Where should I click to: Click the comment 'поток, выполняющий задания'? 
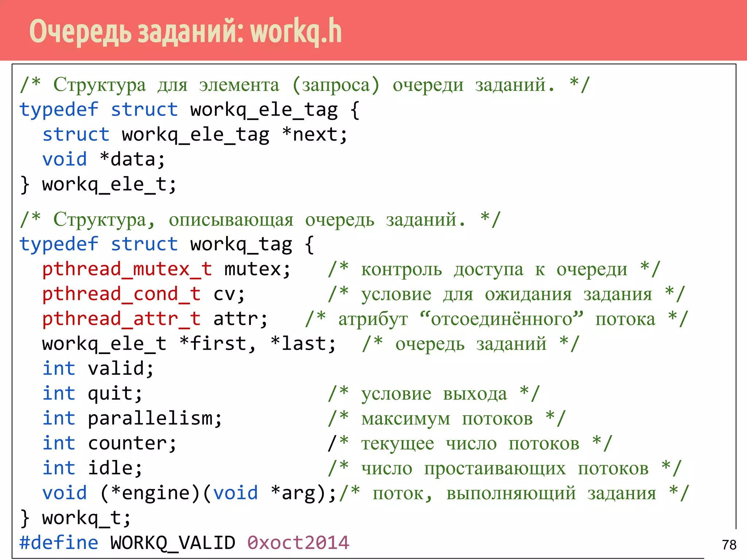[515, 493]
